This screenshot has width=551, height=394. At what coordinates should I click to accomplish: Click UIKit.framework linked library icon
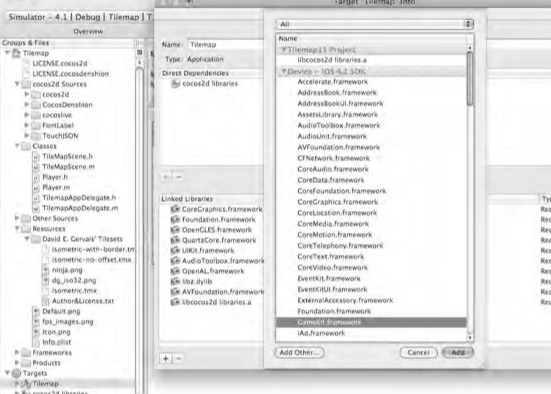pyautogui.click(x=175, y=251)
